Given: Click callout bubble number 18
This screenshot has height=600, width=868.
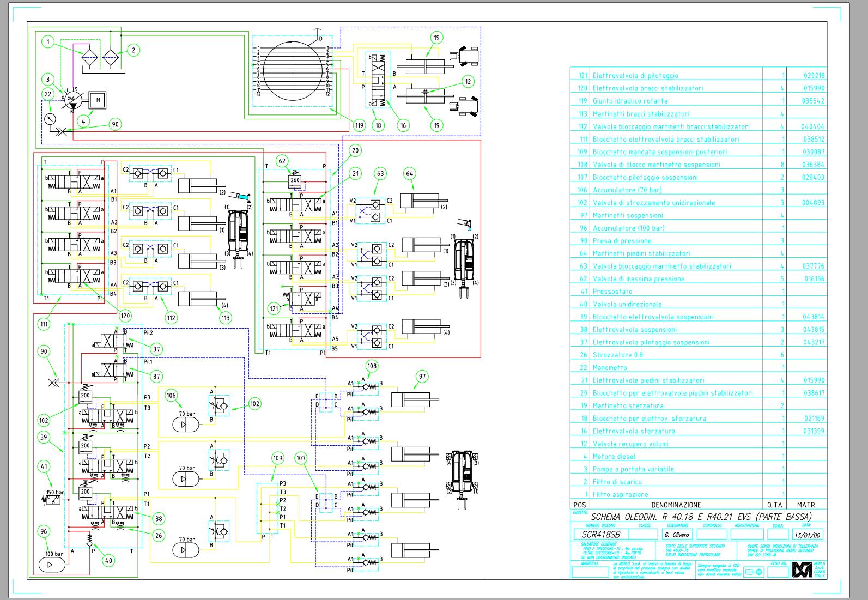Looking at the screenshot, I should [x=379, y=125].
